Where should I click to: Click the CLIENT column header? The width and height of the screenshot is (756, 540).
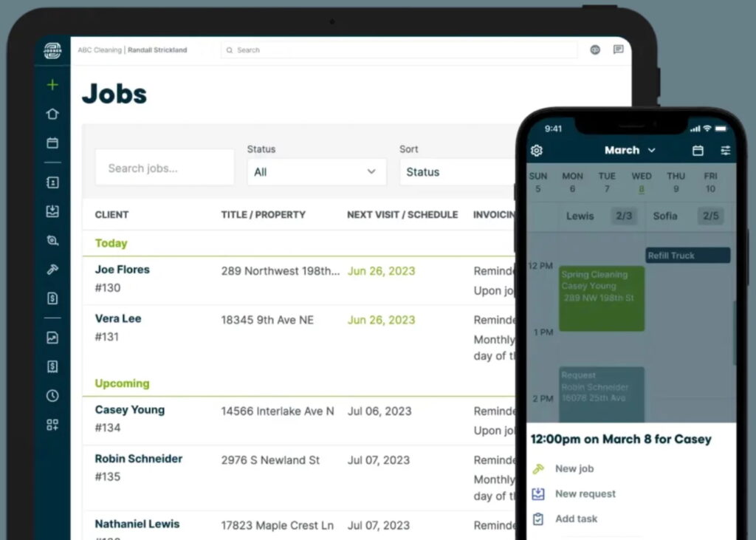tap(111, 215)
